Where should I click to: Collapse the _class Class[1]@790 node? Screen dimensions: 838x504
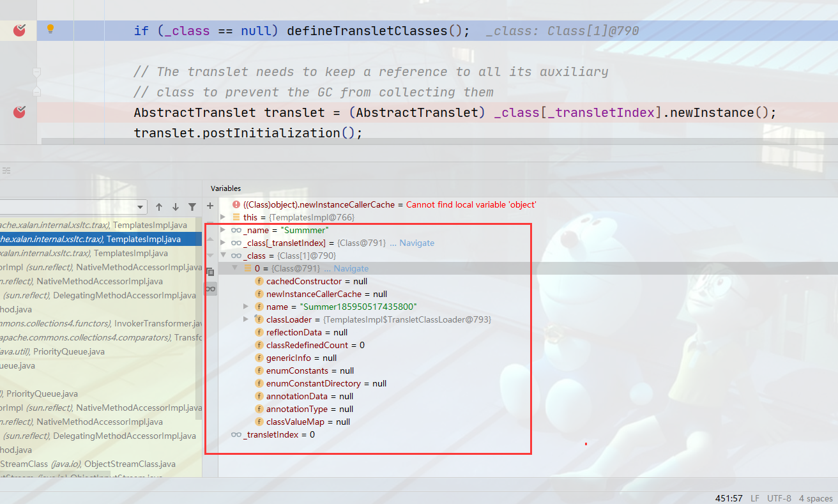pyautogui.click(x=223, y=256)
